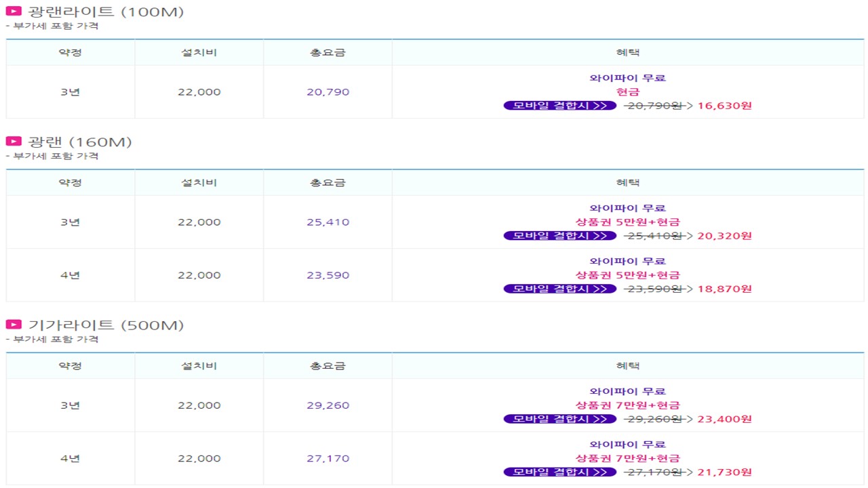Click 와이파이 무료 in 광랜 3년 row
The height and width of the screenshot is (488, 868).
(628, 208)
